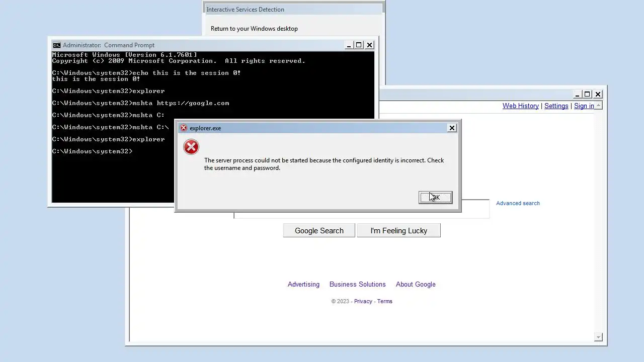Click the empty C:\Windows\system32> prompt line

(x=93, y=151)
